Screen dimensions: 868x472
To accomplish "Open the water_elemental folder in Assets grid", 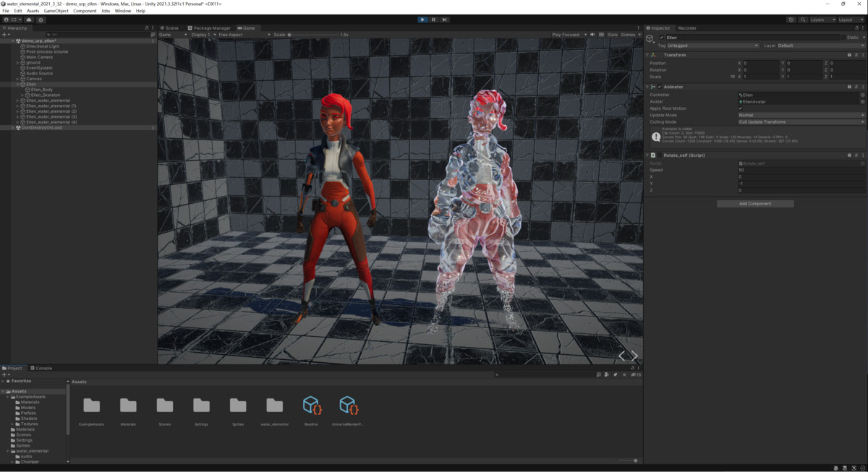I will pos(274,406).
